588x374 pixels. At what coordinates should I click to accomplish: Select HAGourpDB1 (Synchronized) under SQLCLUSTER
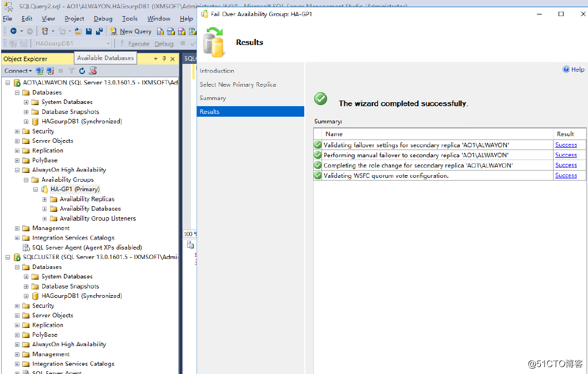click(x=82, y=296)
